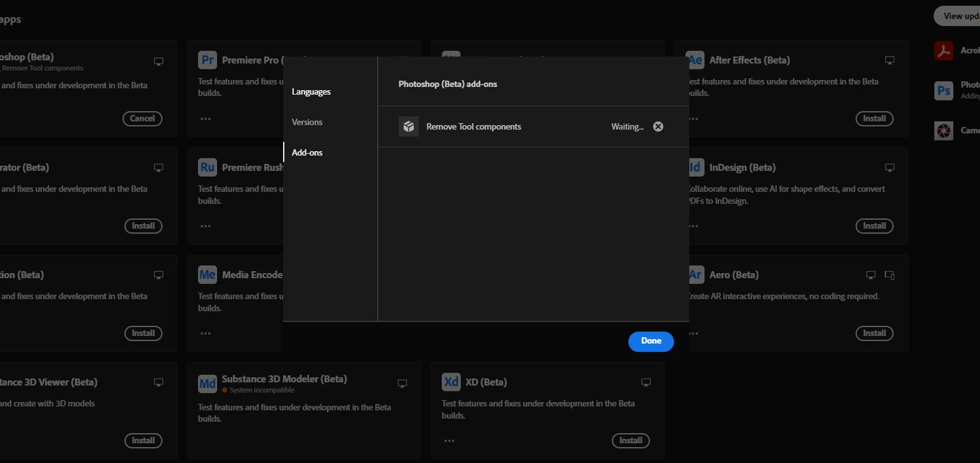Click the "Remove Tool components" add-on name
This screenshot has width=980, height=463.
pos(473,127)
